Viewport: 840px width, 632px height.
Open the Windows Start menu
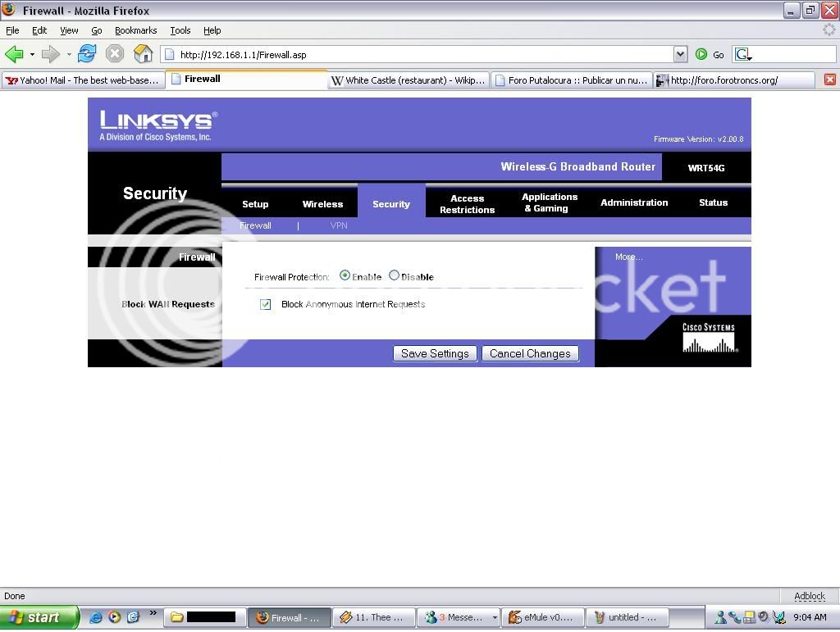point(39,617)
